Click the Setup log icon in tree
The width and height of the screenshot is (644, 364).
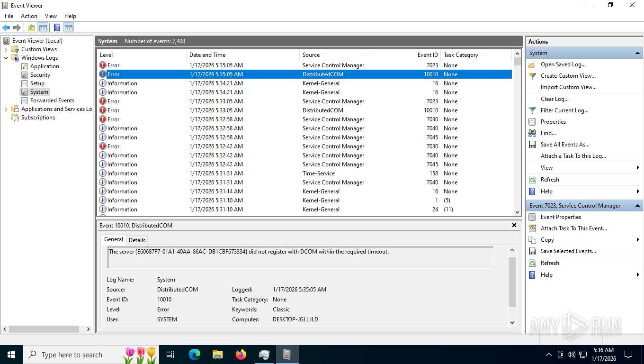[25, 83]
